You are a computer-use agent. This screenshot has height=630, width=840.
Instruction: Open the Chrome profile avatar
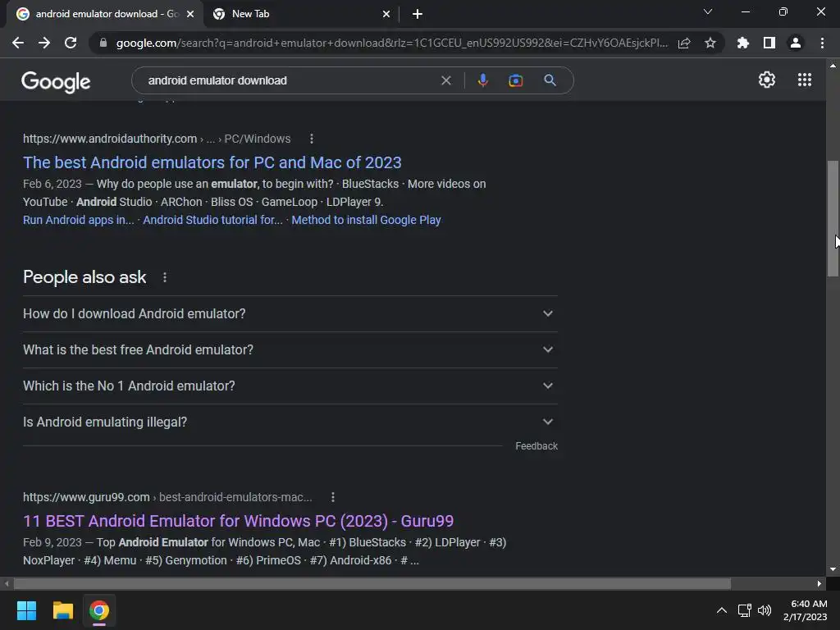[x=796, y=43]
